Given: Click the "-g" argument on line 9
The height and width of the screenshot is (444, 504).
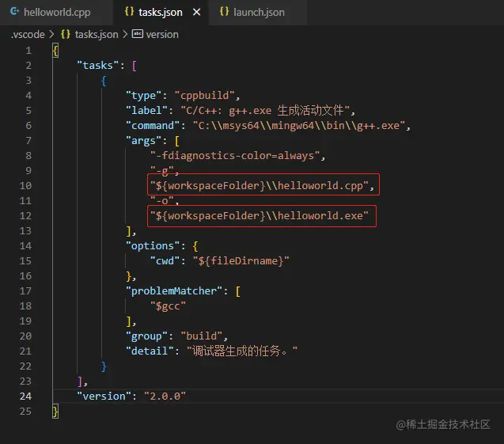Looking at the screenshot, I should point(161,170).
